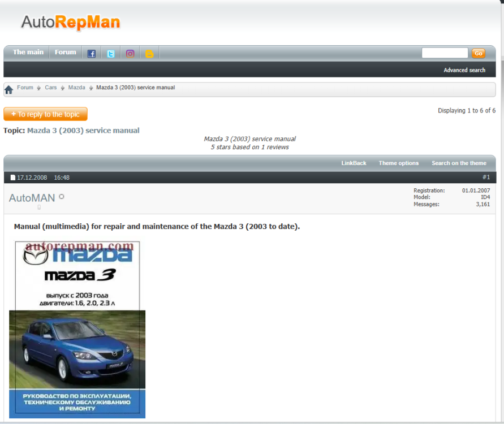Focus the search input field
The image size is (504, 424).
445,53
